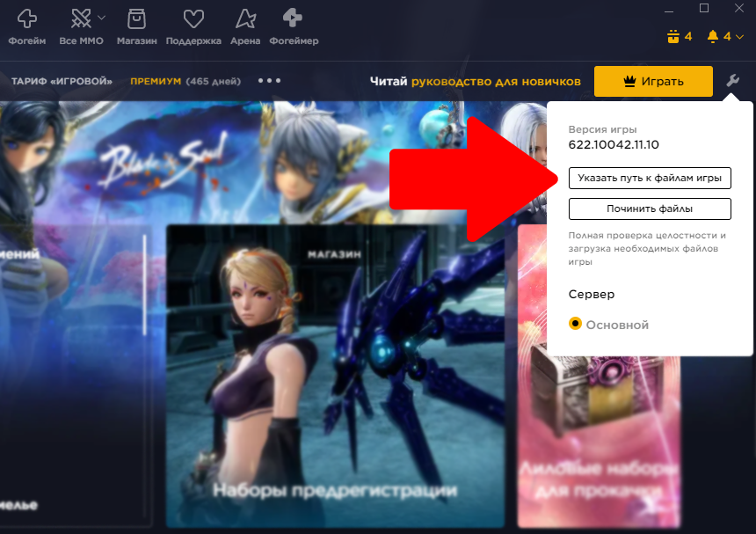
Task: Open the Фогейм home icon
Action: (x=27, y=18)
